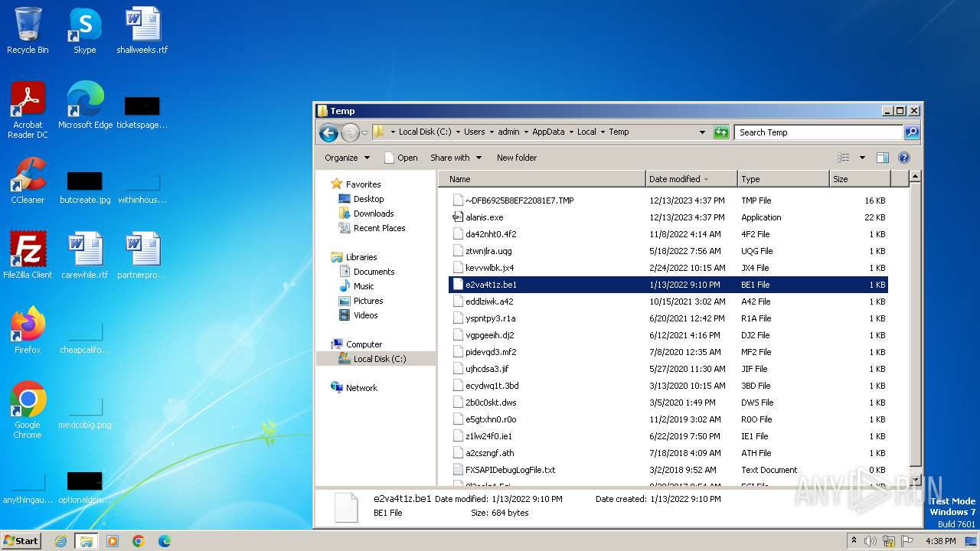Open Recycle Bin desktop icon
The width and height of the screenshot is (980, 551).
click(x=28, y=31)
